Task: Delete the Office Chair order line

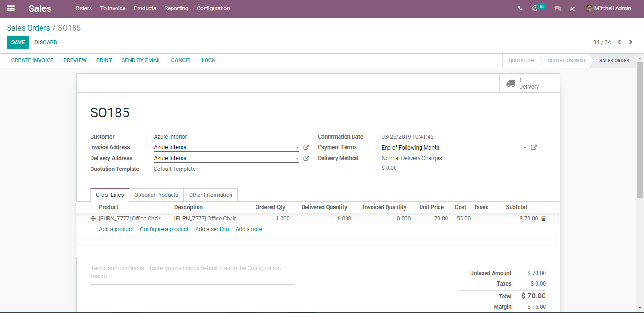Action: (543, 219)
